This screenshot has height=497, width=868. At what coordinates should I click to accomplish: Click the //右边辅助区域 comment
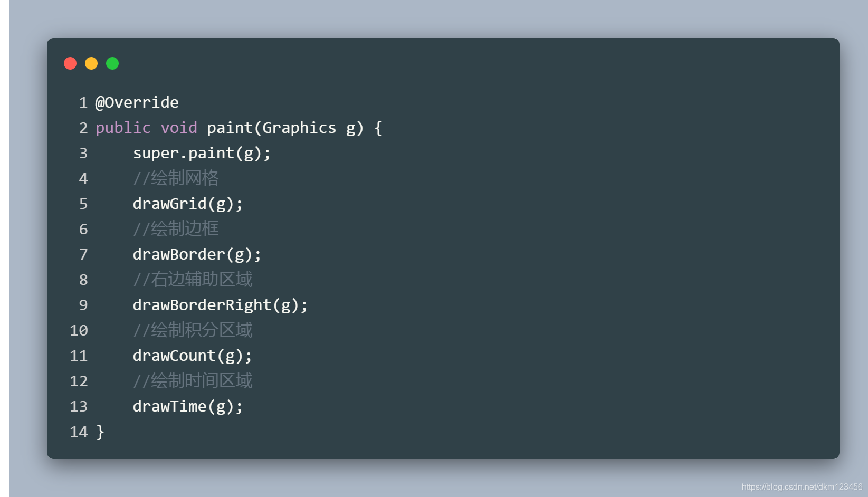[x=193, y=280]
